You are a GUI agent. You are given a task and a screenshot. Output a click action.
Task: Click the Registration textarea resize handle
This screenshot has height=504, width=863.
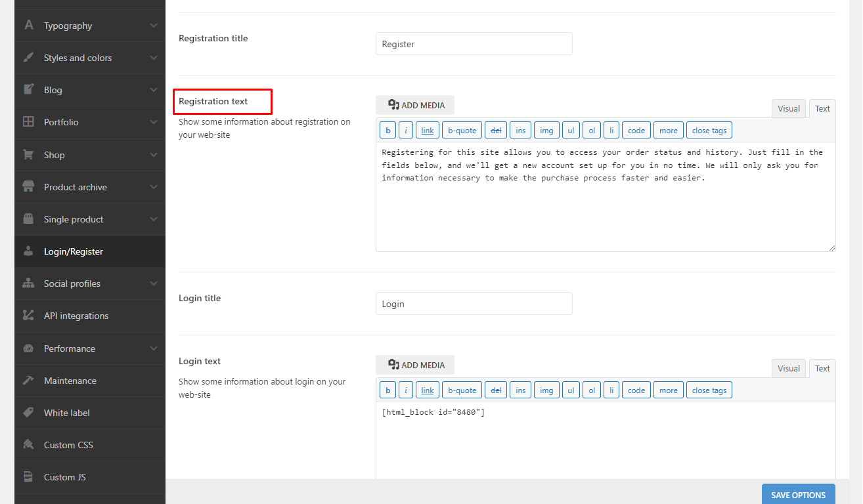pyautogui.click(x=831, y=247)
